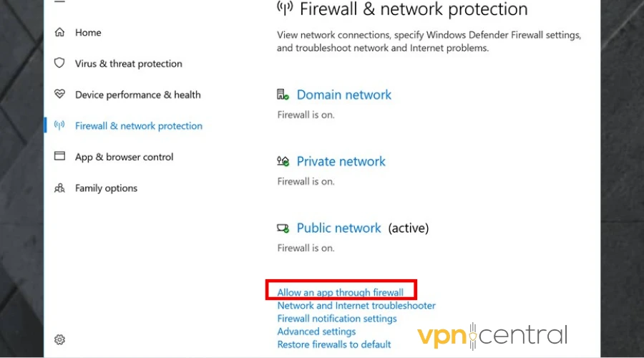644x358 pixels.
Task: Open the Domain network settings link
Action: click(343, 95)
